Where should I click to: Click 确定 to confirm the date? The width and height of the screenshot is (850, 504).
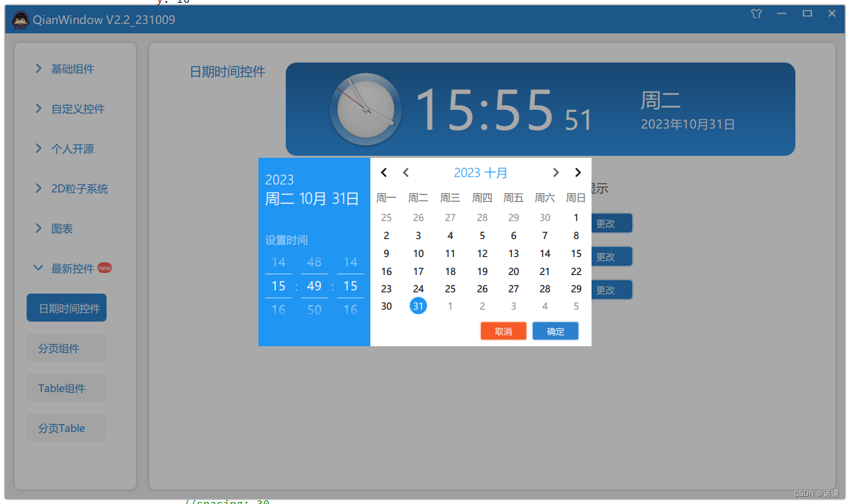pos(555,331)
